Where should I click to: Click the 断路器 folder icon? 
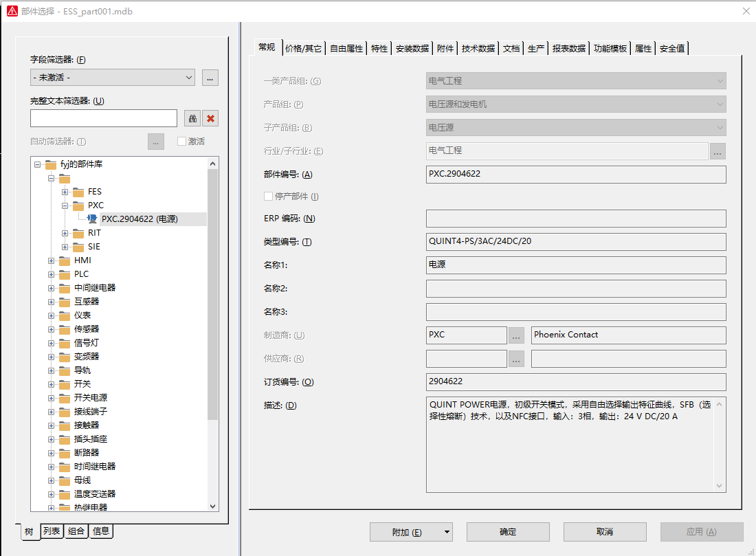pos(65,453)
